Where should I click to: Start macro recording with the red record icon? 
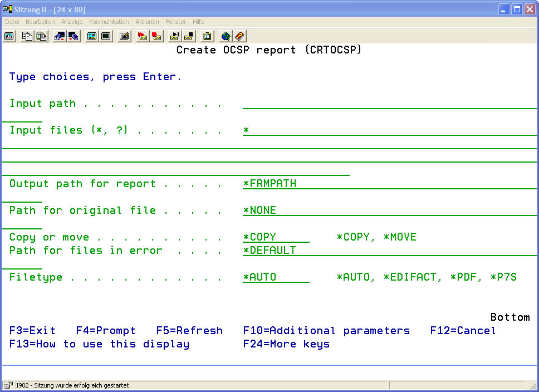143,36
